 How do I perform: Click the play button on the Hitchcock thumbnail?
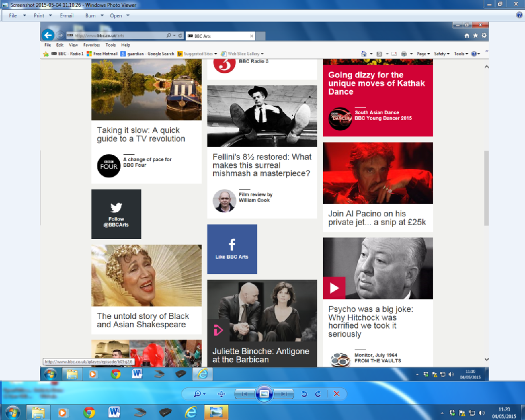click(x=334, y=288)
